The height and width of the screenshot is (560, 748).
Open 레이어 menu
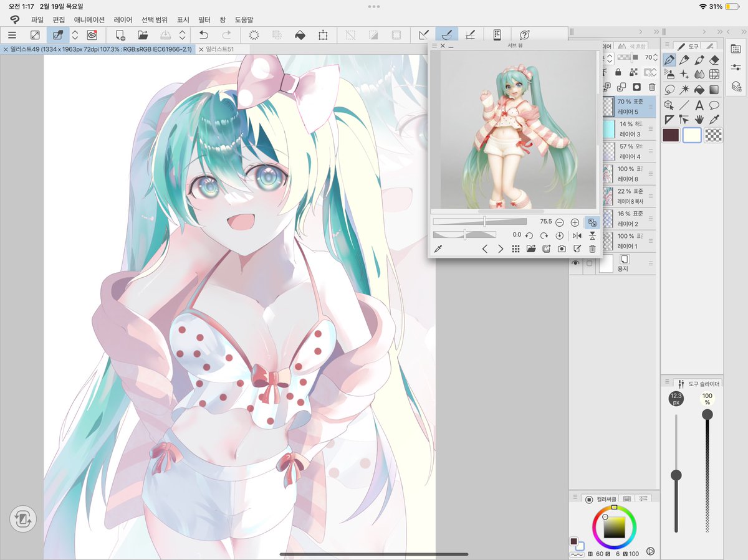pos(123,20)
